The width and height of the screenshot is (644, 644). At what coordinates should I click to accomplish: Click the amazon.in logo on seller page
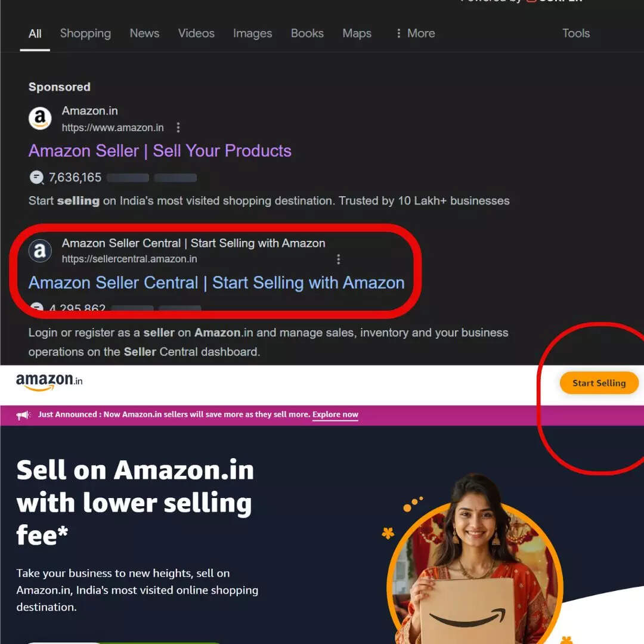point(49,382)
